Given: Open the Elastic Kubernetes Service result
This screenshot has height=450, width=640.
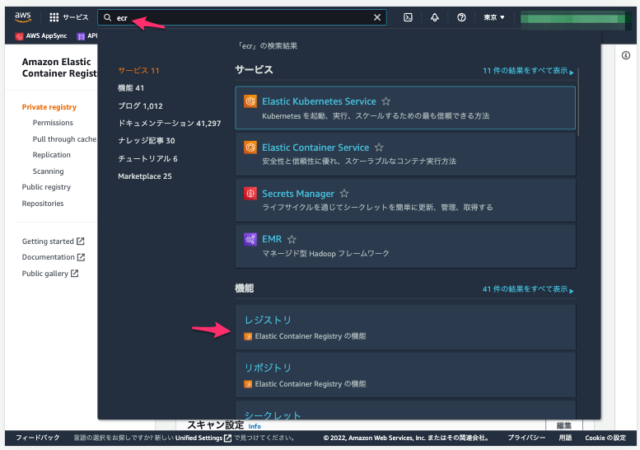Looking at the screenshot, I should click(405, 108).
